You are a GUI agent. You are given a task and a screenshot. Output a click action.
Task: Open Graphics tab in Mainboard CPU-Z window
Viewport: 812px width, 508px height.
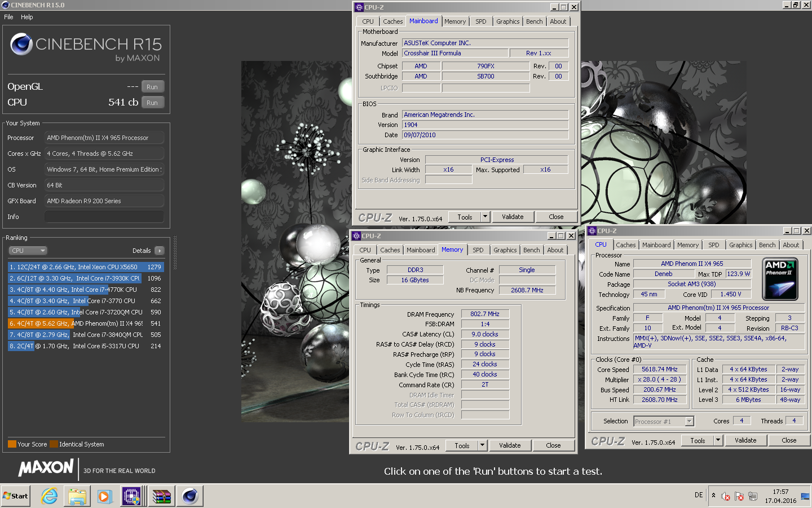508,21
